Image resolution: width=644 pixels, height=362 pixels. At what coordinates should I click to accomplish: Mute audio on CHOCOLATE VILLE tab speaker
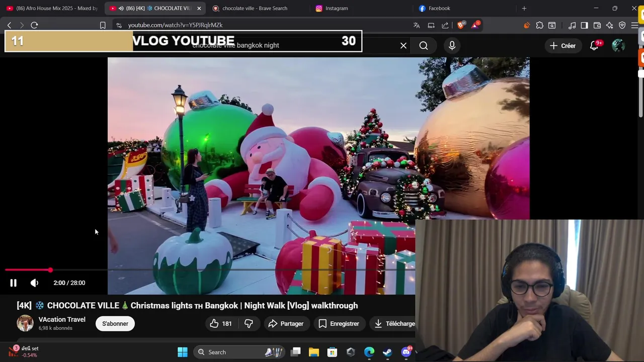pyautogui.click(x=121, y=9)
